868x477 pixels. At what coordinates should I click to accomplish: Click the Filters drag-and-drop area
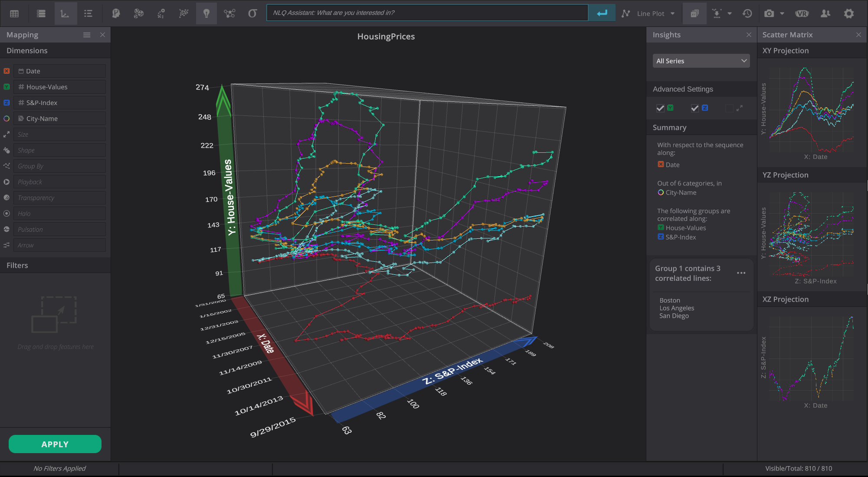[x=55, y=322]
